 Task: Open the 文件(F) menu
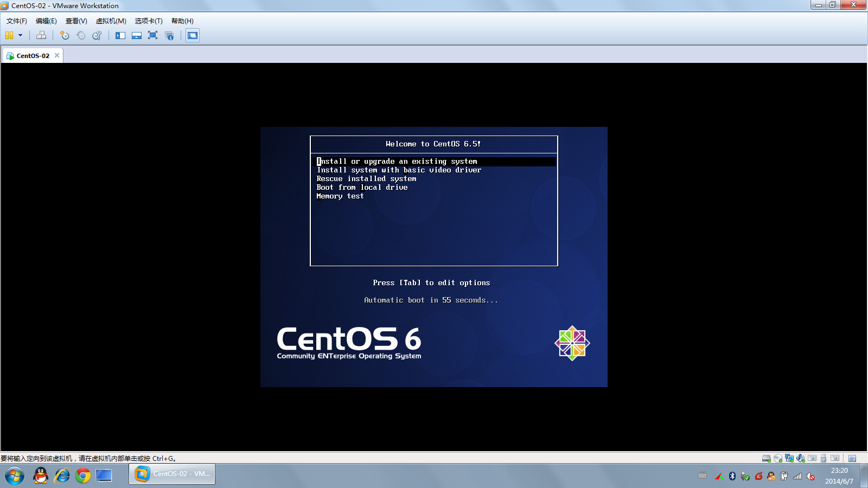click(x=17, y=21)
